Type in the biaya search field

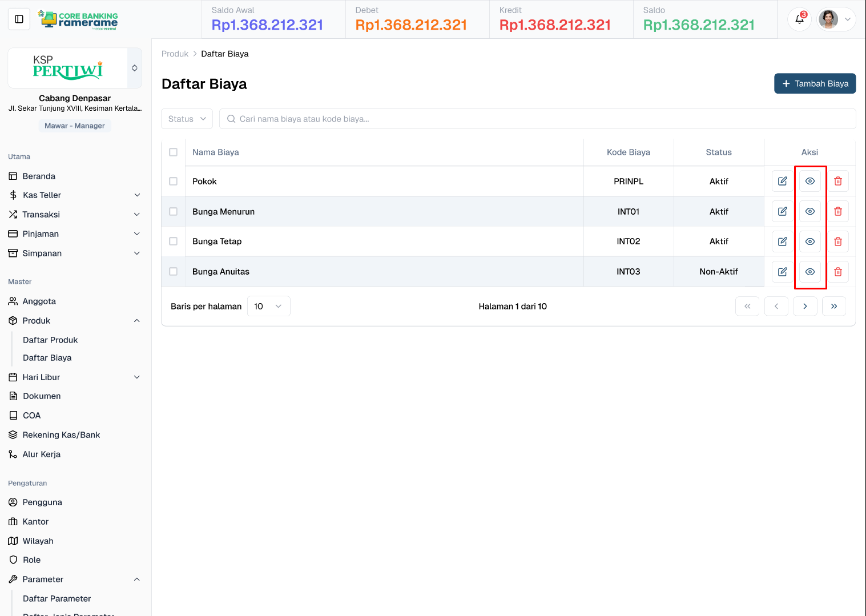514,119
